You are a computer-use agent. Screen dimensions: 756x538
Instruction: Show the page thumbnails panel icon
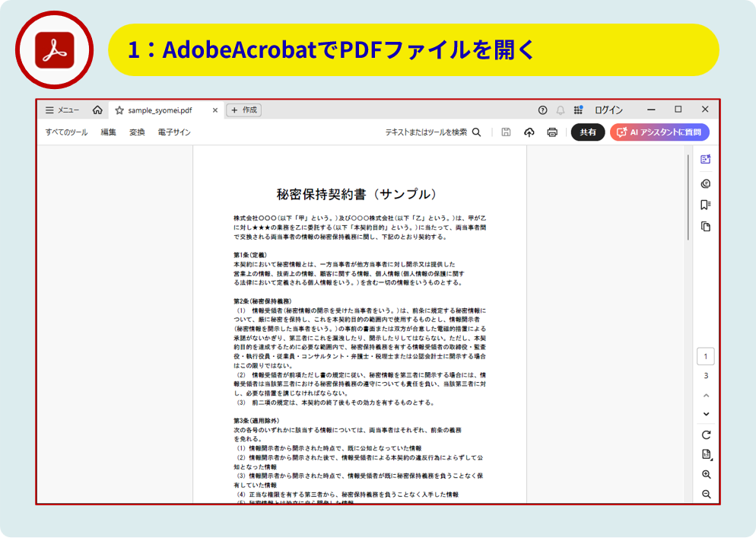(x=705, y=226)
